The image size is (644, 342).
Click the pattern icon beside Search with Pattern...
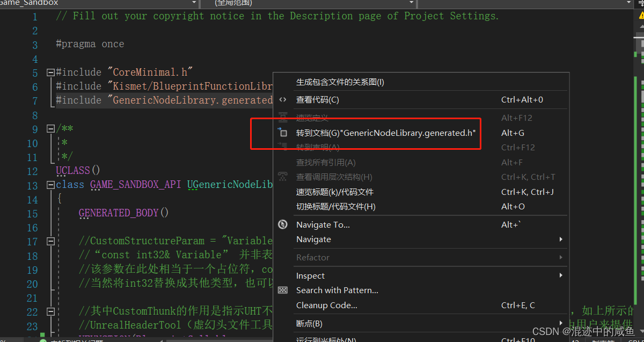[283, 290]
